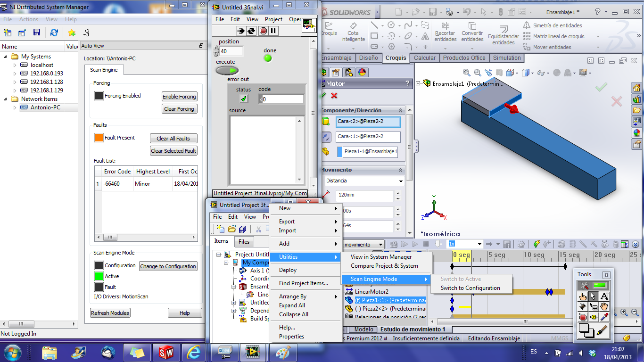Click the Clear All Faults button
Screen dimensions: 644x362
(x=173, y=139)
